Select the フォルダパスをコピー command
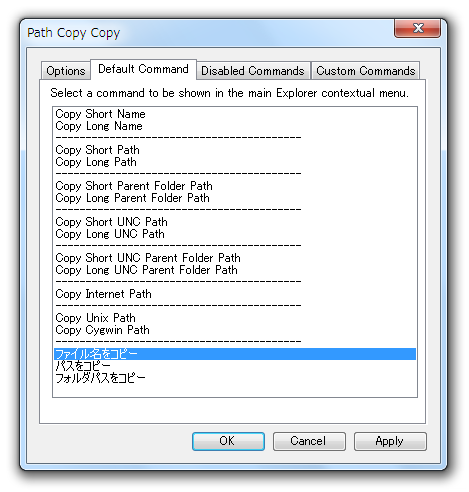The image size is (469, 492). point(235,378)
